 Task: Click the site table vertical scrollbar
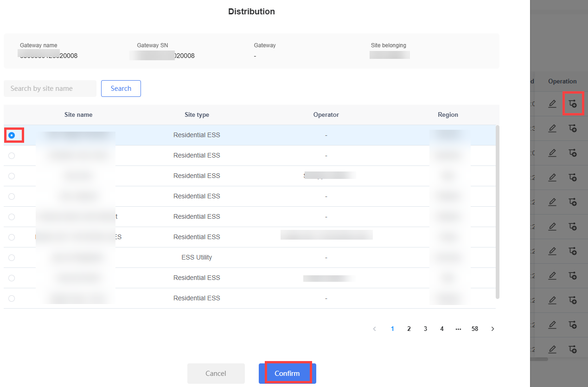pyautogui.click(x=498, y=212)
